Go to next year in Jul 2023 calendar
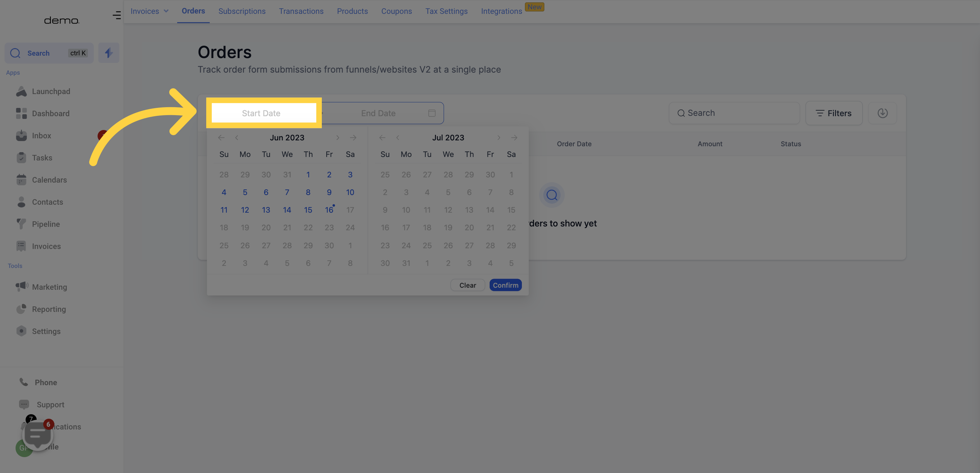980x473 pixels. coord(514,138)
